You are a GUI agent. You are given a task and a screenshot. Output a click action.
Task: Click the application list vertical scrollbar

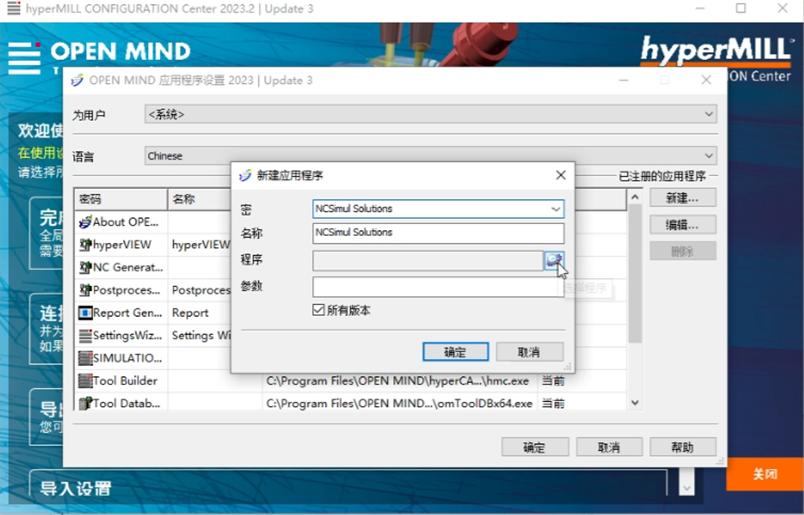635,274
